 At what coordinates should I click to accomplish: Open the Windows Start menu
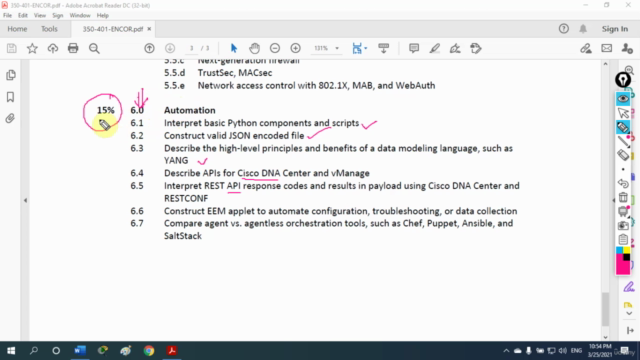click(11, 351)
